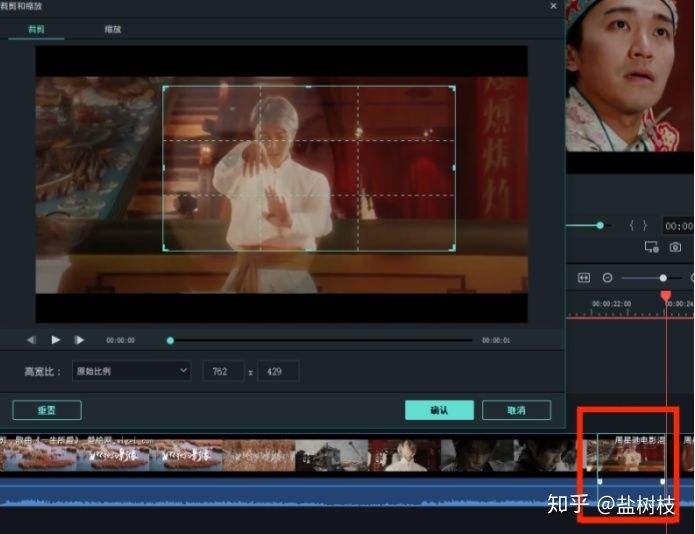Click the crop box bottom-right corner handle
The width and height of the screenshot is (695, 534).
coord(453,249)
